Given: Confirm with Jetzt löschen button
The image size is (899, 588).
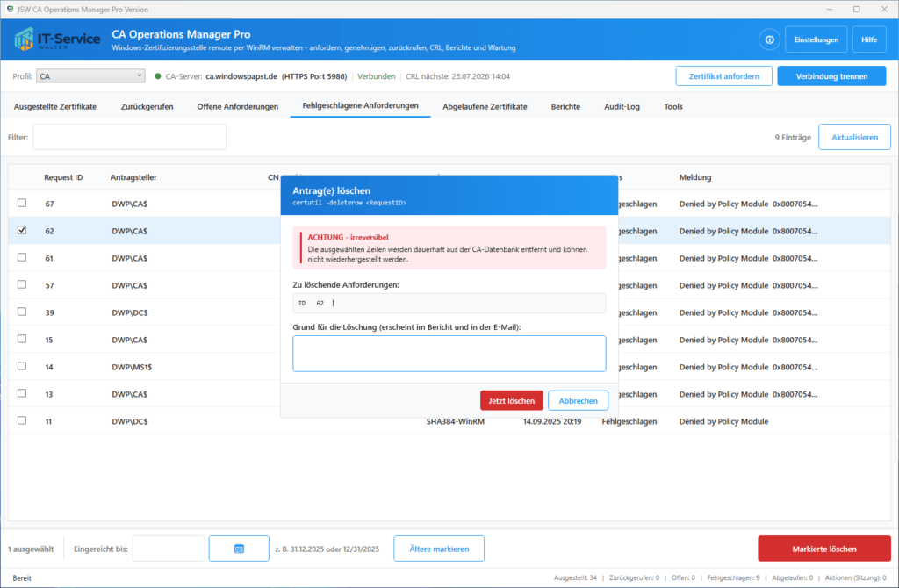Looking at the screenshot, I should pos(512,400).
